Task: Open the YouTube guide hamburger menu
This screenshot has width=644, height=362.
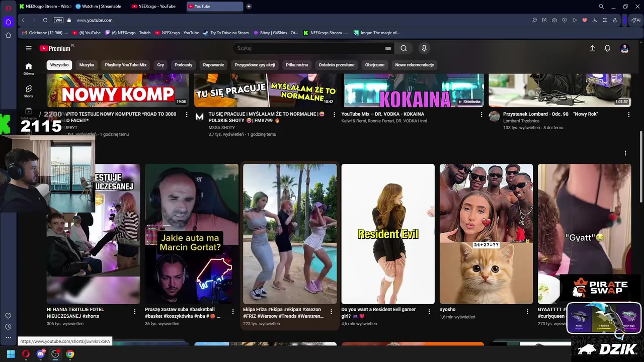Action: (x=29, y=48)
